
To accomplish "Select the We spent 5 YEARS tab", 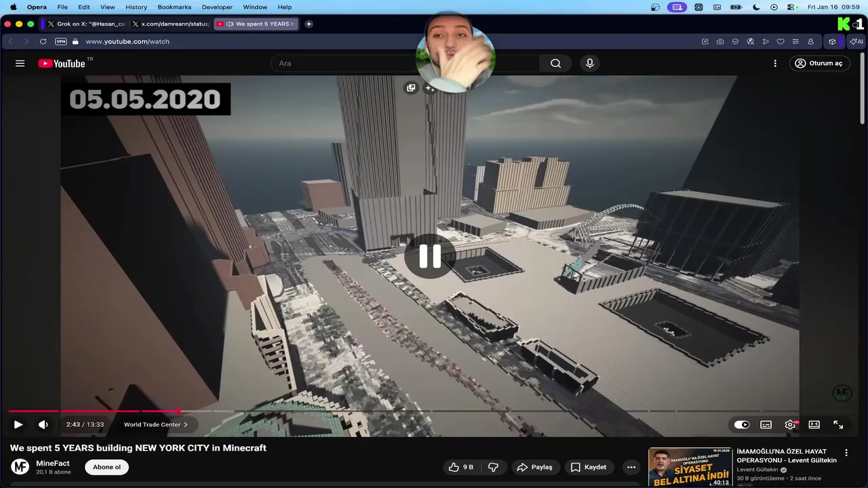I will point(256,24).
